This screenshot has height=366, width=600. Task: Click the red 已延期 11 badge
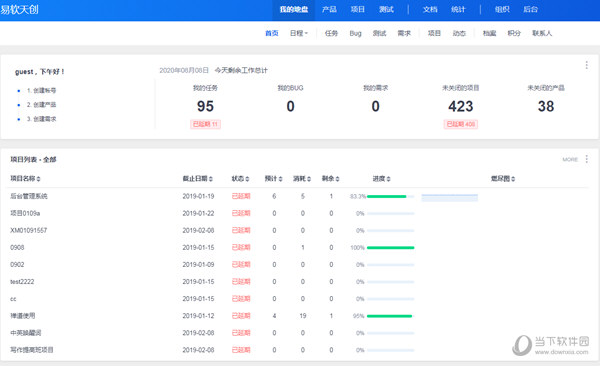pos(205,124)
